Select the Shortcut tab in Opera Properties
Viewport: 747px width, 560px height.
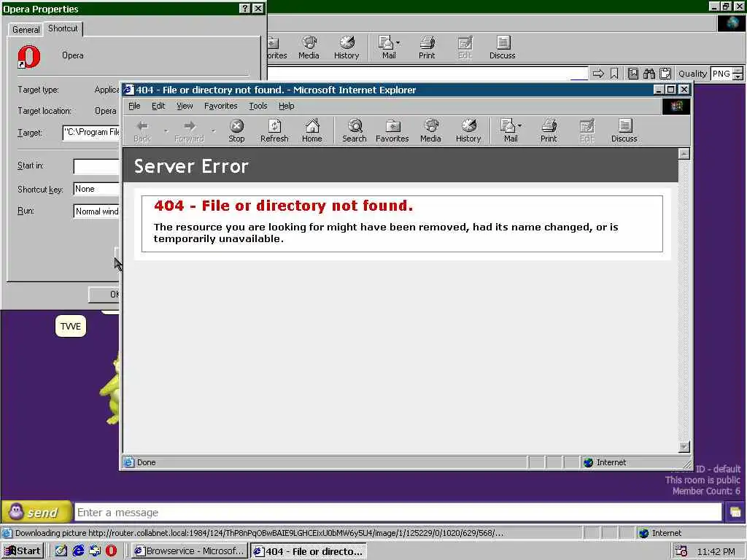[x=63, y=28]
